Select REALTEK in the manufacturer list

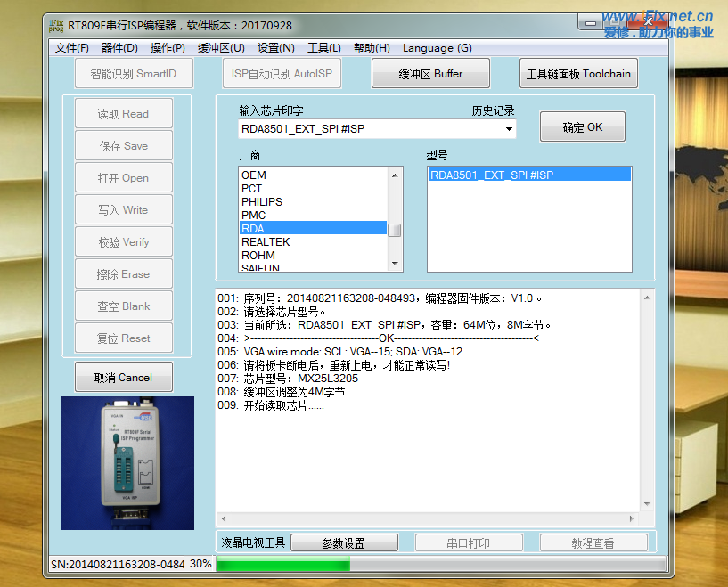coord(266,242)
